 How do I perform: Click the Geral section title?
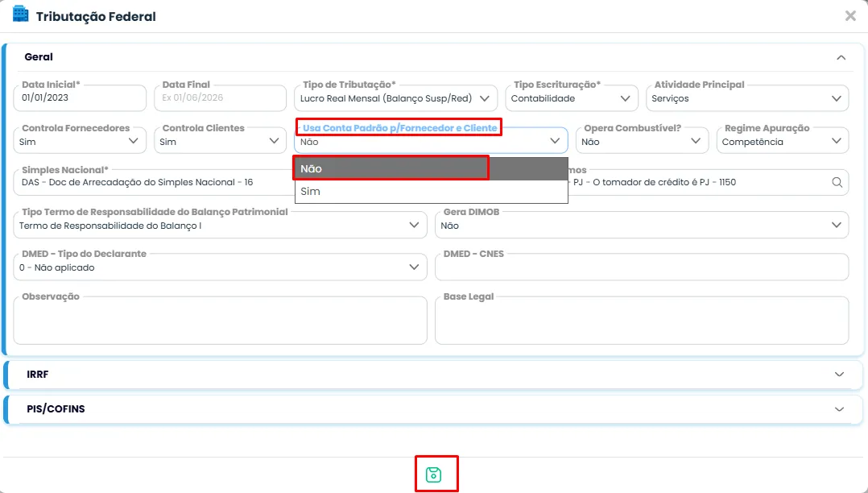[39, 57]
